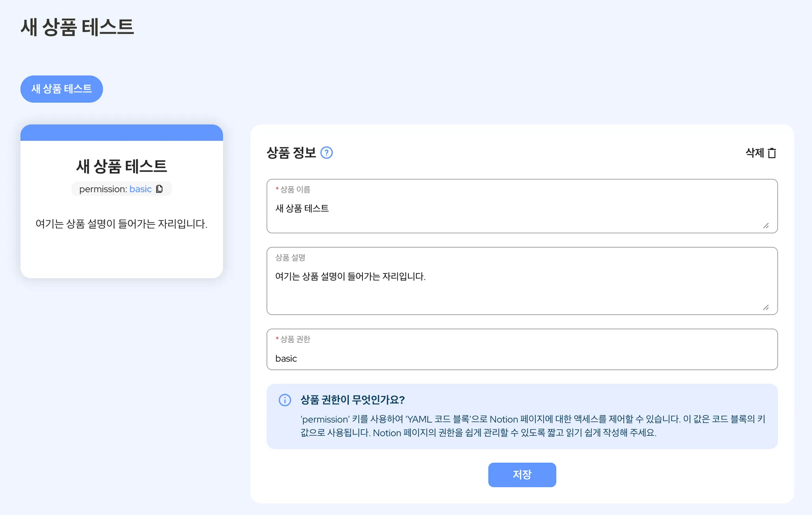
Task: Click the 삭제 text button
Action: point(754,153)
